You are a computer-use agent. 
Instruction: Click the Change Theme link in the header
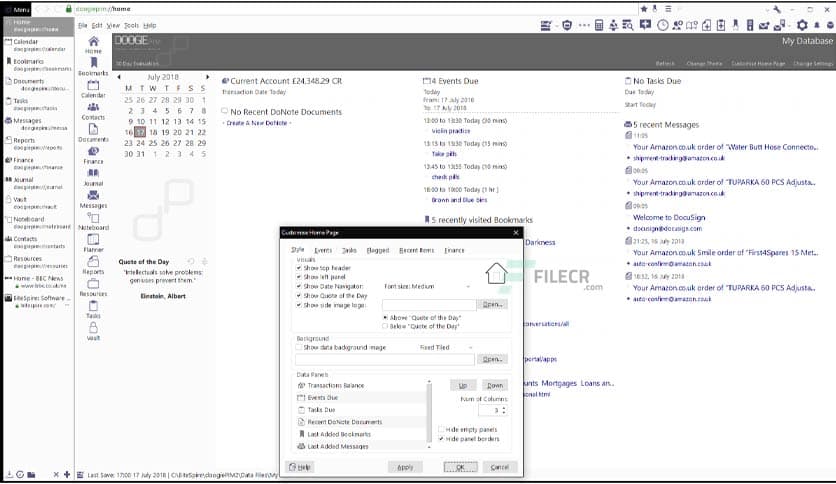click(704, 63)
